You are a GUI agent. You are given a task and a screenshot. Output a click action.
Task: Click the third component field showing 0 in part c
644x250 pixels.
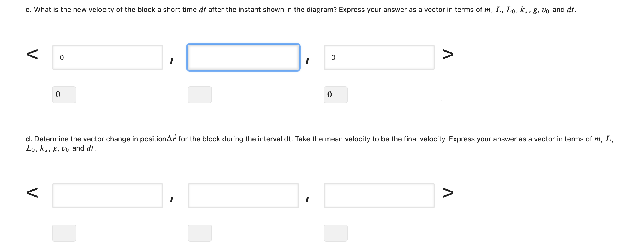coord(379,57)
